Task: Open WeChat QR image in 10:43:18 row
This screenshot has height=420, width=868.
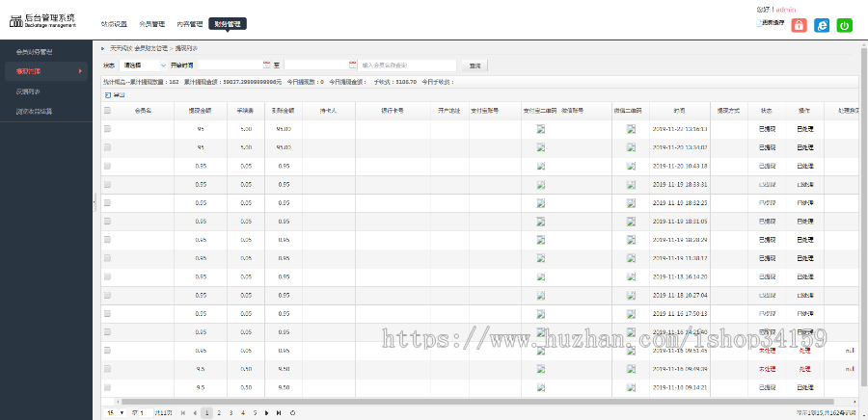Action: point(631,166)
